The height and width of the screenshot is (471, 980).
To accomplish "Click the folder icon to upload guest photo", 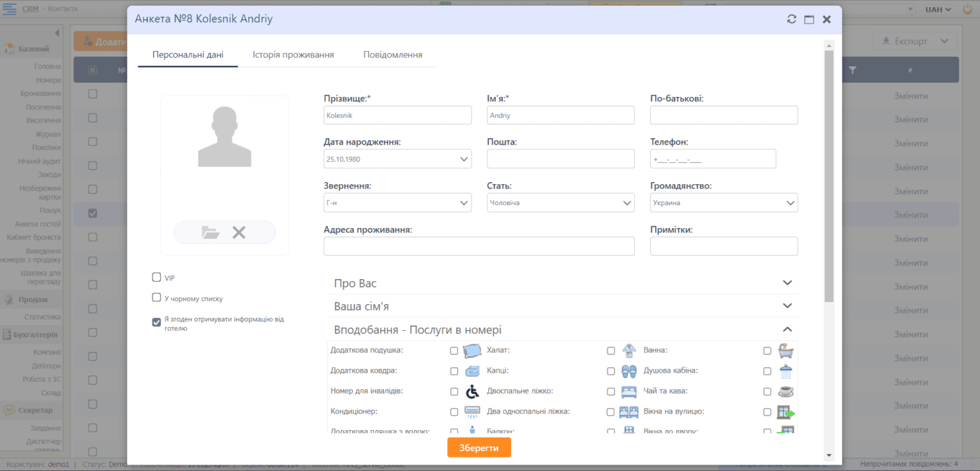I will pos(211,232).
